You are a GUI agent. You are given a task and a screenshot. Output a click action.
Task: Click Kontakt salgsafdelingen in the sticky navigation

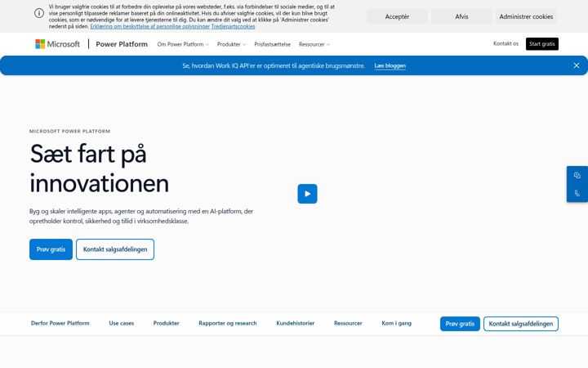520,324
